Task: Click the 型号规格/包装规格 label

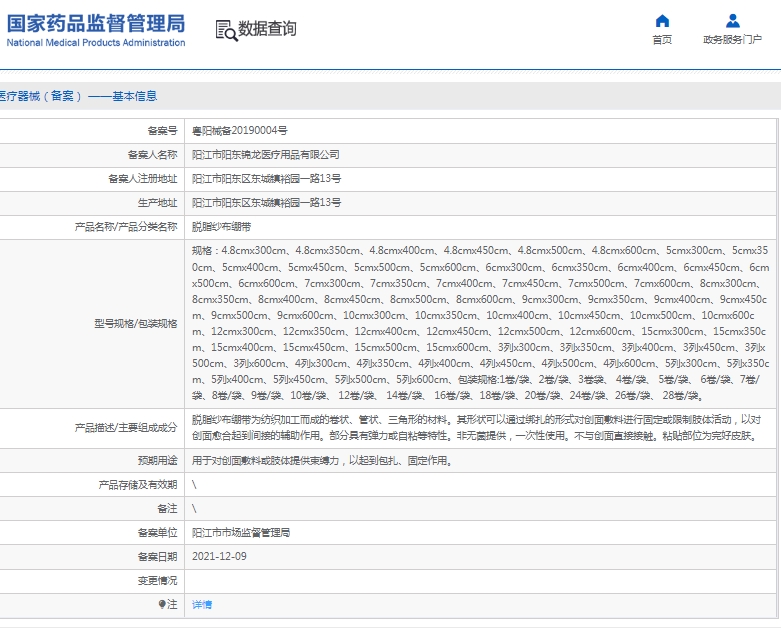Action: pos(136,324)
